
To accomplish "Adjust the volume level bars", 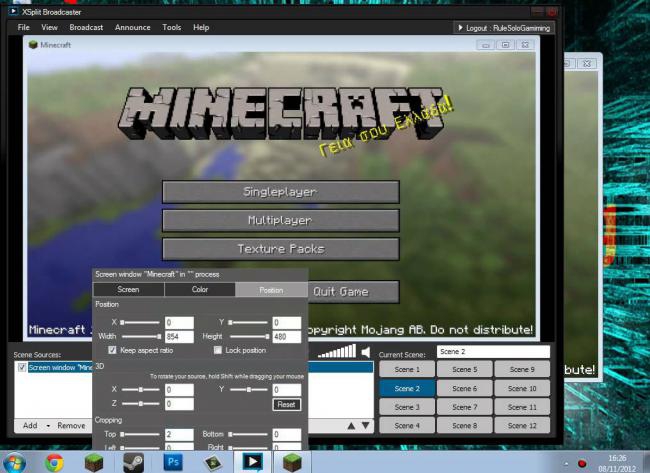I will [337, 352].
